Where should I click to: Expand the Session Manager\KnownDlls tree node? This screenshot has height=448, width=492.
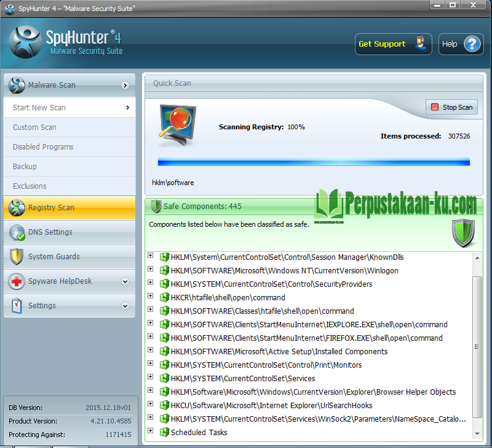(151, 256)
